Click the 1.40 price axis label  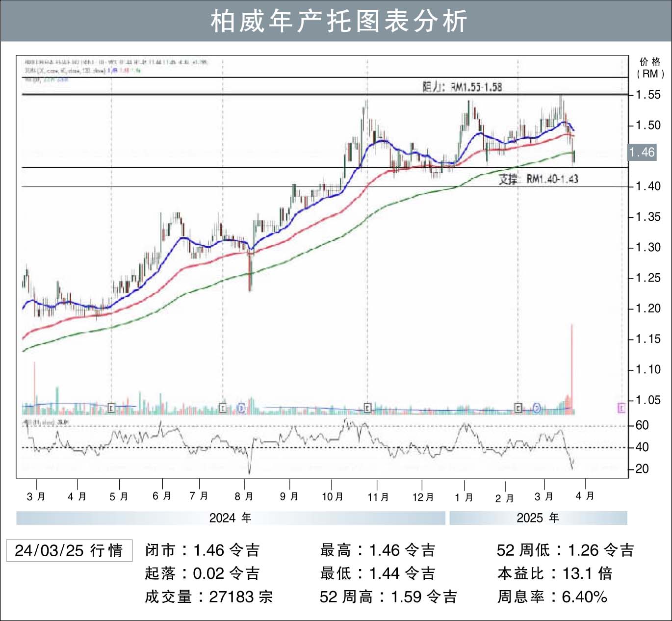(x=648, y=186)
